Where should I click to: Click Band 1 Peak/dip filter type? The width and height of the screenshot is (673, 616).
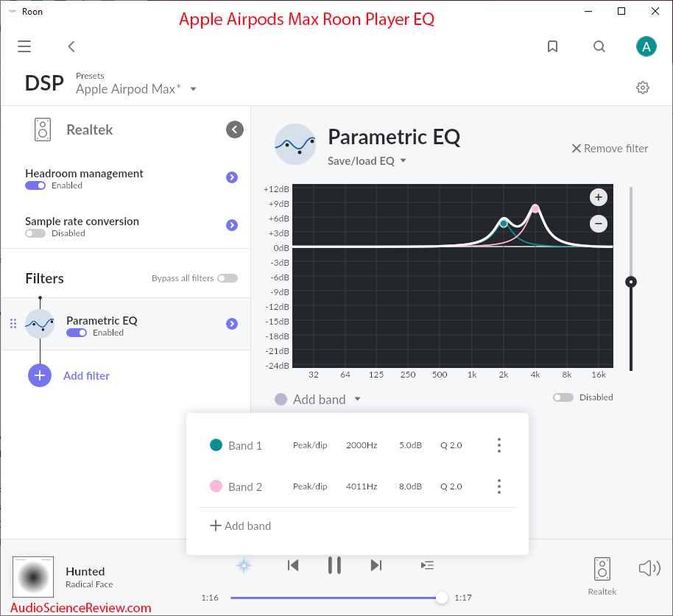click(310, 445)
